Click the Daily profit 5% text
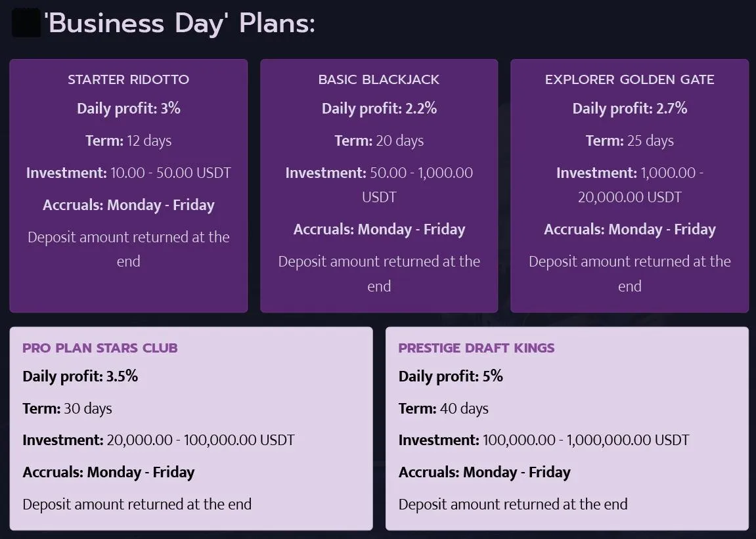 click(451, 376)
